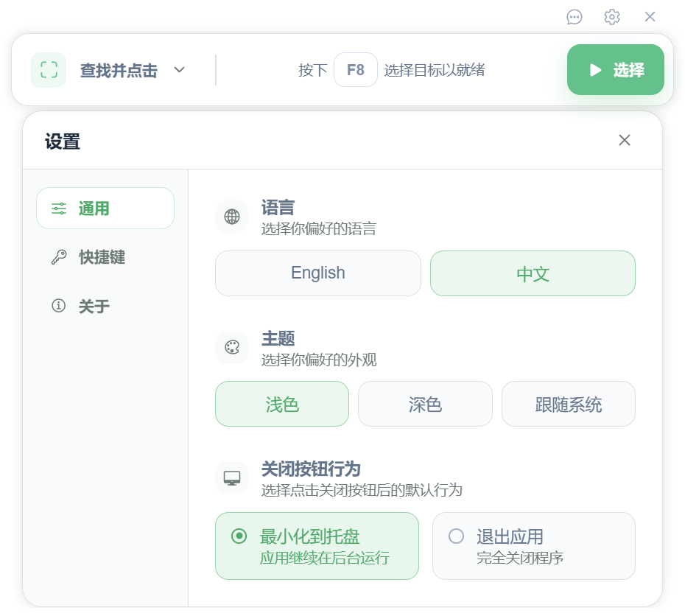Click the sliders icon beside 通用
Viewport: 685px width, 616px height.
point(59,209)
